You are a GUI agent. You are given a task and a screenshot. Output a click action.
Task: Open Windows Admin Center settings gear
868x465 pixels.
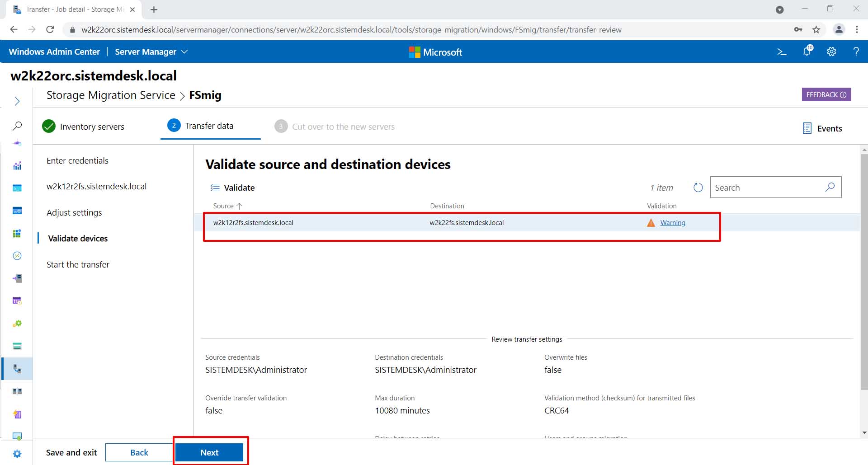[831, 52]
